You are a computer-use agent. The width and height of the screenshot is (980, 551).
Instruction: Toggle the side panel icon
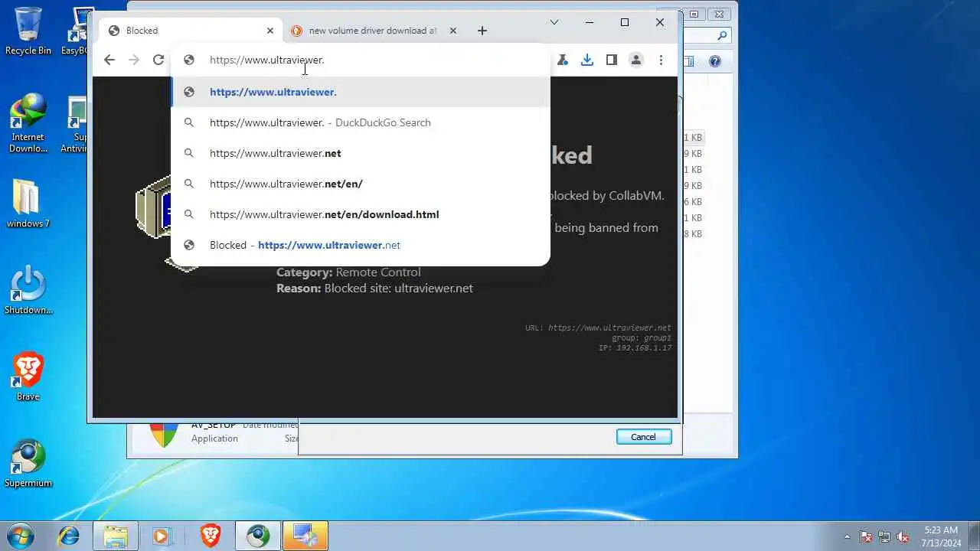[612, 60]
